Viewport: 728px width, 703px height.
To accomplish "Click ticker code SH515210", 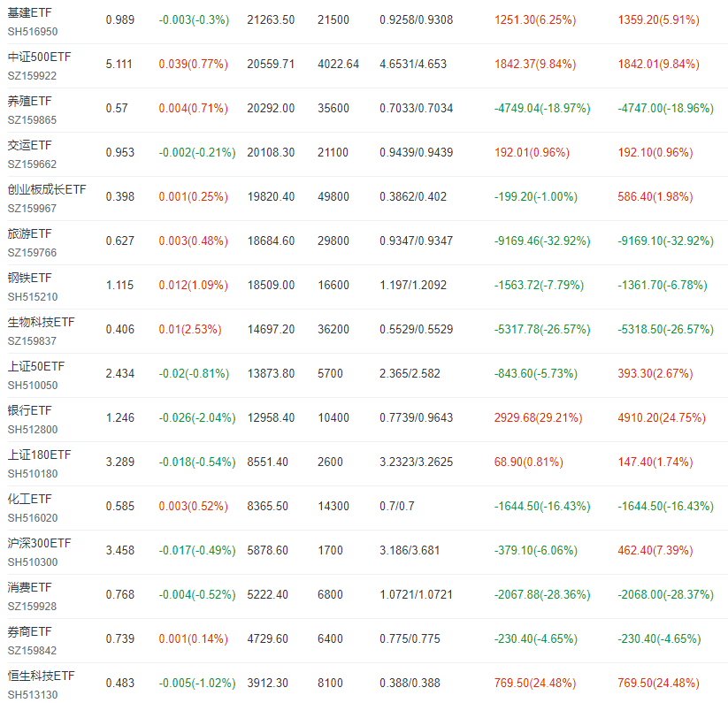I will (x=33, y=296).
